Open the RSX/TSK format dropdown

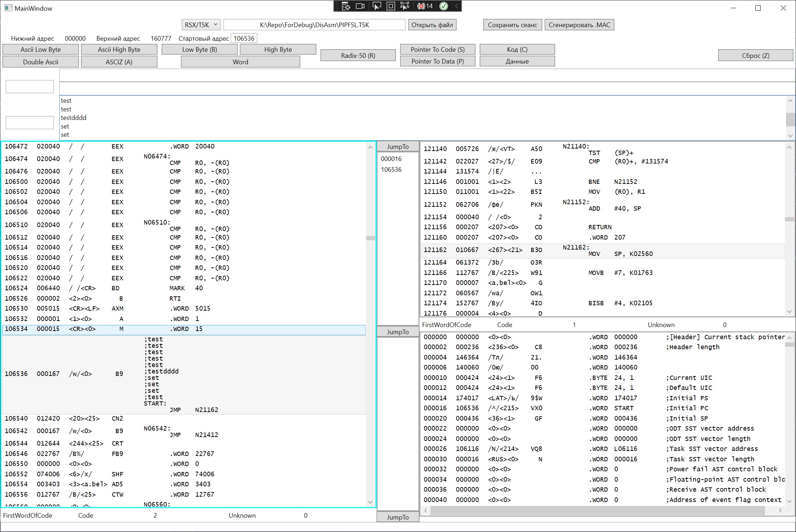click(x=201, y=25)
